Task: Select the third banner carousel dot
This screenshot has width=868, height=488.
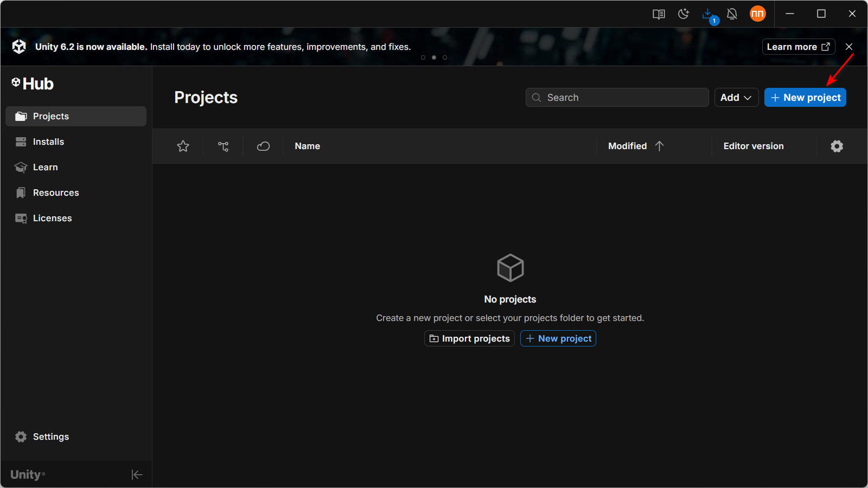Action: (x=445, y=57)
